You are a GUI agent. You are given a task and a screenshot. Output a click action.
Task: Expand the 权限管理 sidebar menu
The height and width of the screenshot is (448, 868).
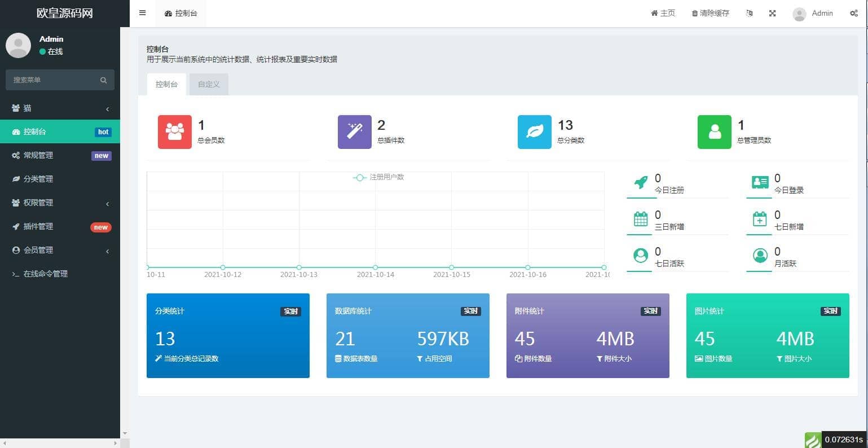60,203
